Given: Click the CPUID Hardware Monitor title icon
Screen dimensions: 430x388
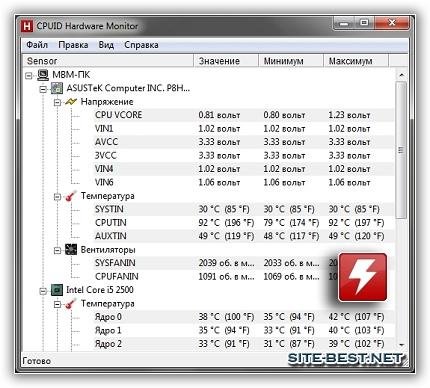Looking at the screenshot, I should pyautogui.click(x=27, y=26).
